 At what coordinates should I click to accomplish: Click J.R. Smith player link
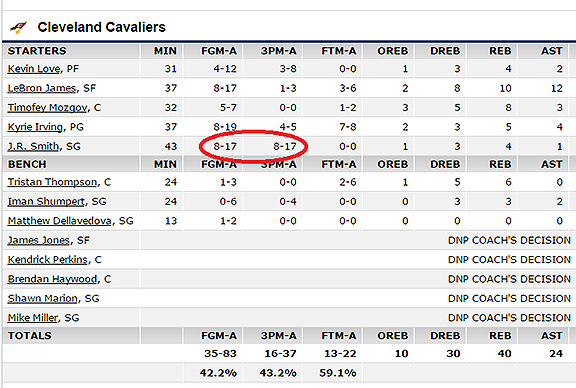[x=33, y=146]
